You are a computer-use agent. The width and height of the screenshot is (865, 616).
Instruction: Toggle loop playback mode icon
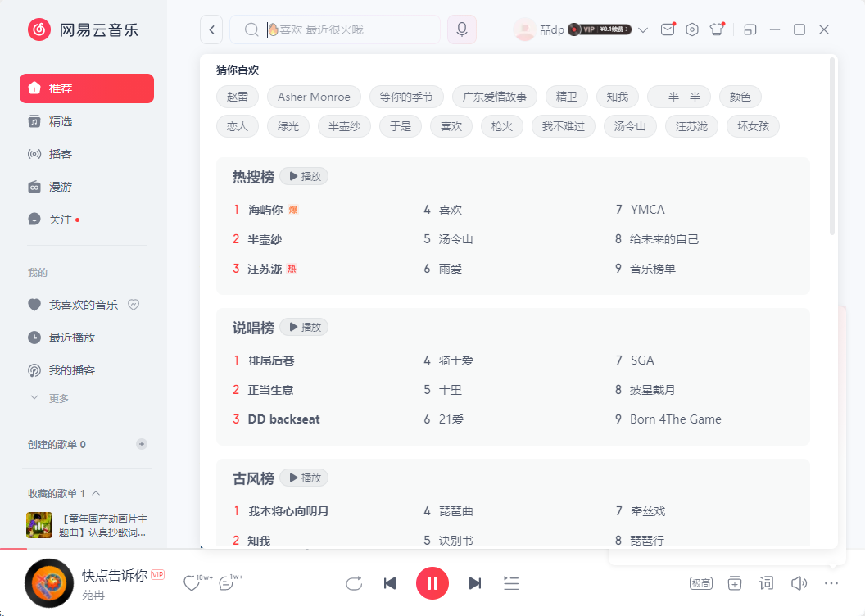coord(354,583)
